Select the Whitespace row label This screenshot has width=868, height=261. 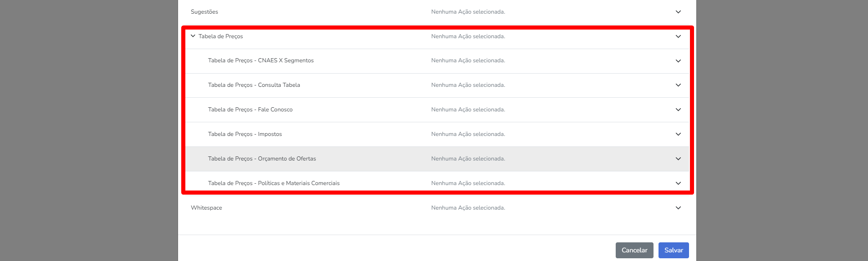pyautogui.click(x=206, y=208)
